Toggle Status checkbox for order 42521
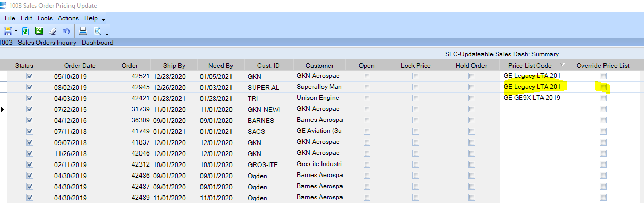This screenshot has width=644, height=206. coord(29,76)
